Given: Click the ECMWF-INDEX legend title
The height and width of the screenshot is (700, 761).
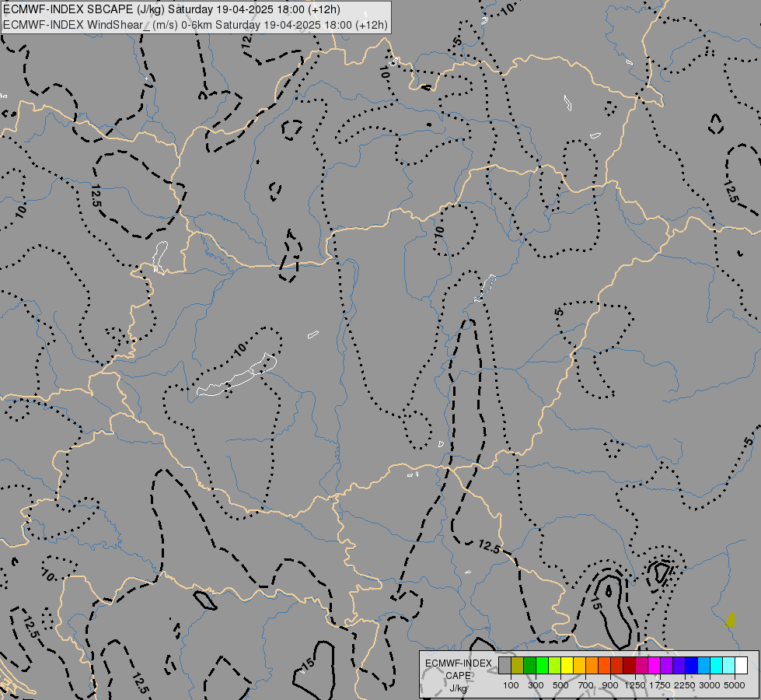Looking at the screenshot, I should pyautogui.click(x=459, y=663).
